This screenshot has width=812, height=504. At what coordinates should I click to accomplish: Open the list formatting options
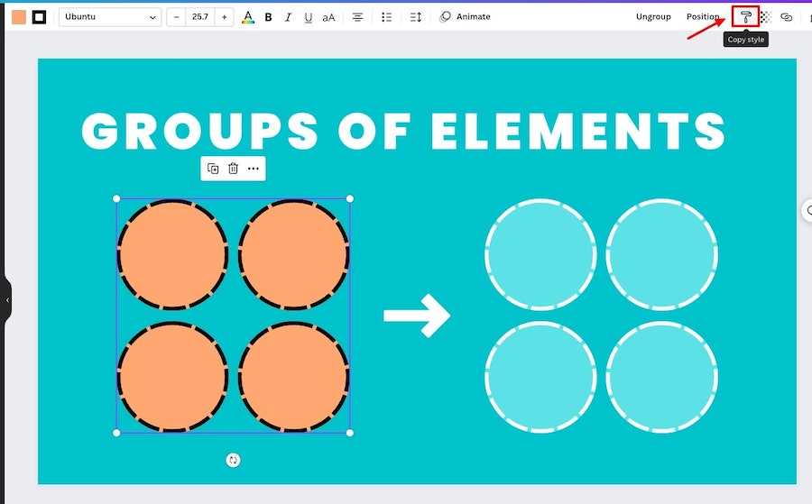click(386, 17)
